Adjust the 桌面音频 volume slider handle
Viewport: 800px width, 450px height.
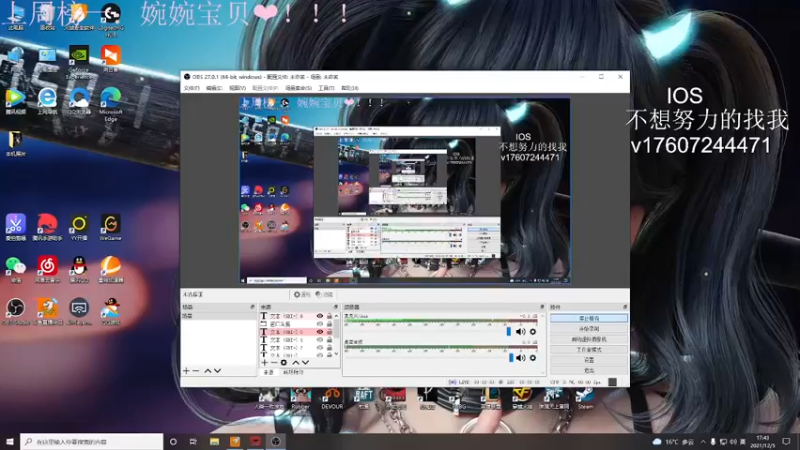click(511, 358)
